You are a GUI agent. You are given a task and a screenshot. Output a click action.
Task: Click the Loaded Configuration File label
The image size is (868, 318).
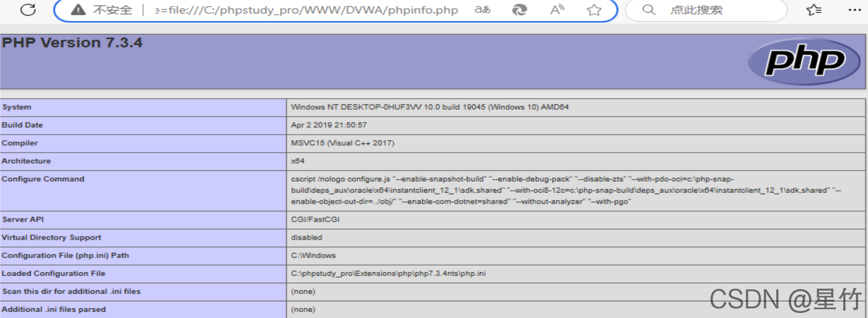coord(53,274)
